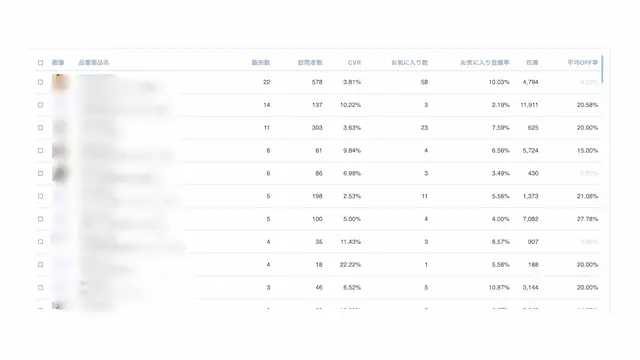Screen dimensions: 640x360
Task: Click the blue vertical scrollbar at table right
Action: tap(602, 69)
